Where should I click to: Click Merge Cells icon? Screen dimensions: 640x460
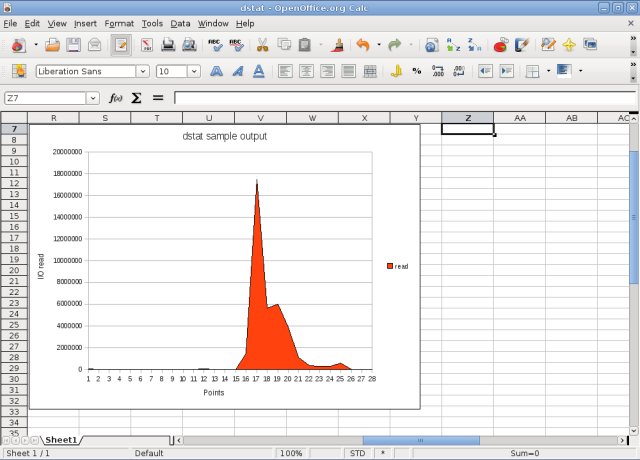click(x=370, y=71)
